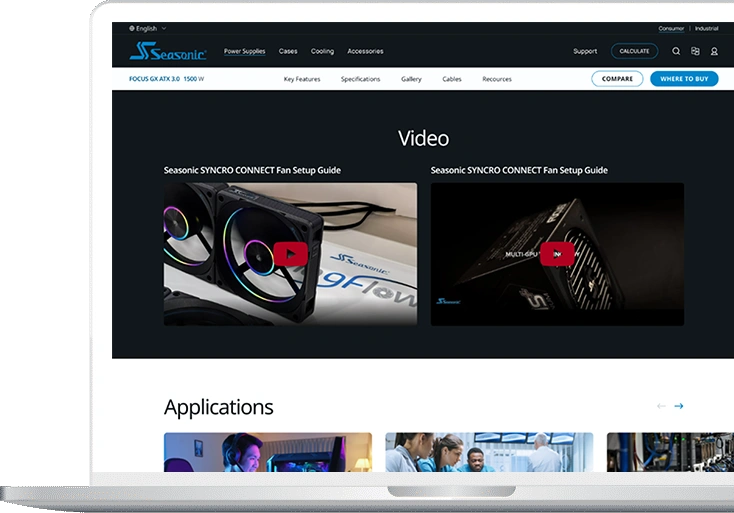
Task: Click the compare list icon in header
Action: (x=695, y=51)
